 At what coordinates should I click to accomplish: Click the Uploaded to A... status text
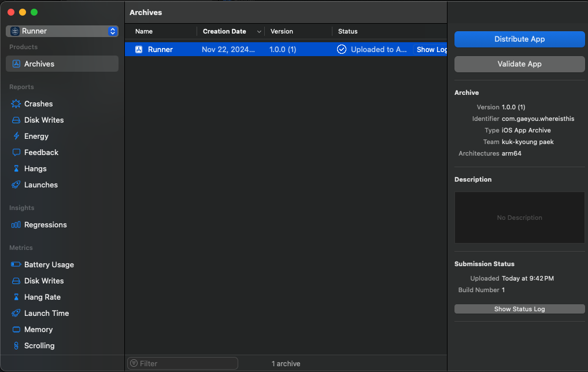click(x=379, y=50)
